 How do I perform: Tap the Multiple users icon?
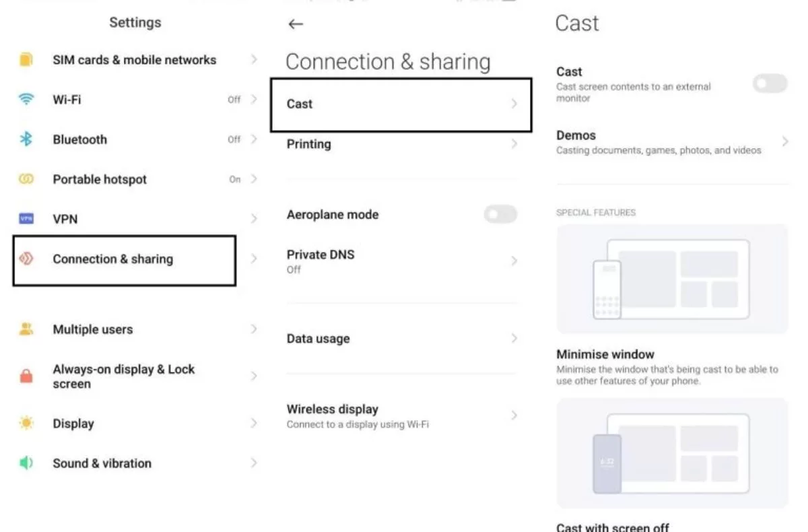26,329
